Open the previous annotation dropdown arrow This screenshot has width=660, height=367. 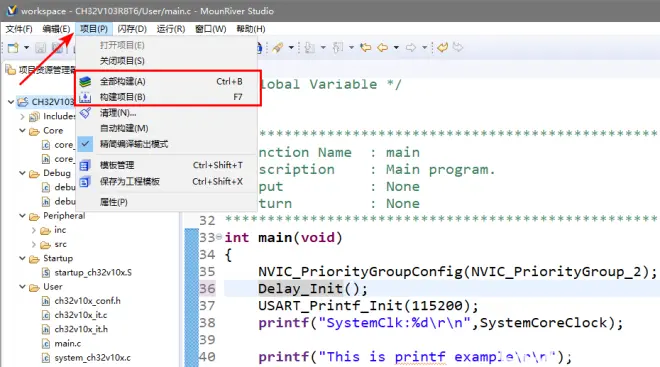tap(351, 48)
